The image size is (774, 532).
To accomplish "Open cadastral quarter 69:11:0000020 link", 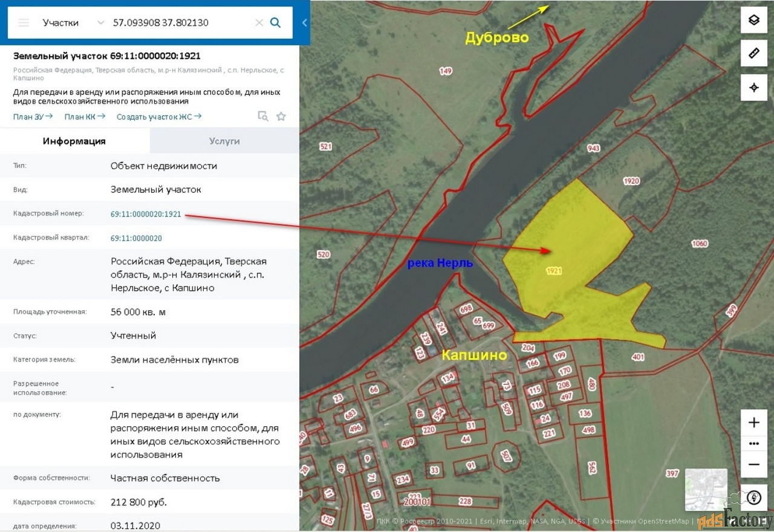I will click(136, 238).
